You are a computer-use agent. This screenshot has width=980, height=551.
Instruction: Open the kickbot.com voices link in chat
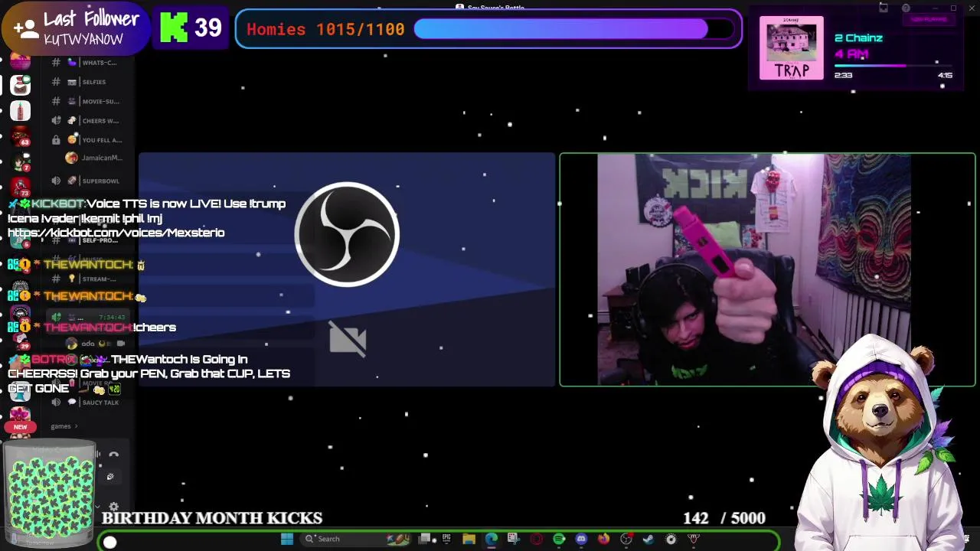pos(116,233)
